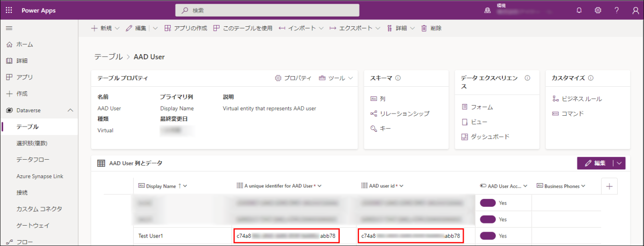Click the search box in header

267,10
